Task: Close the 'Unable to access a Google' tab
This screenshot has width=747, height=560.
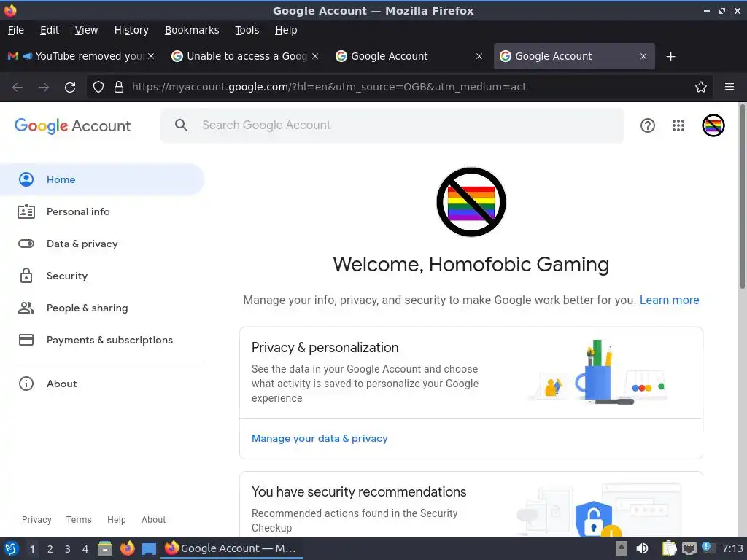Action: (x=315, y=56)
